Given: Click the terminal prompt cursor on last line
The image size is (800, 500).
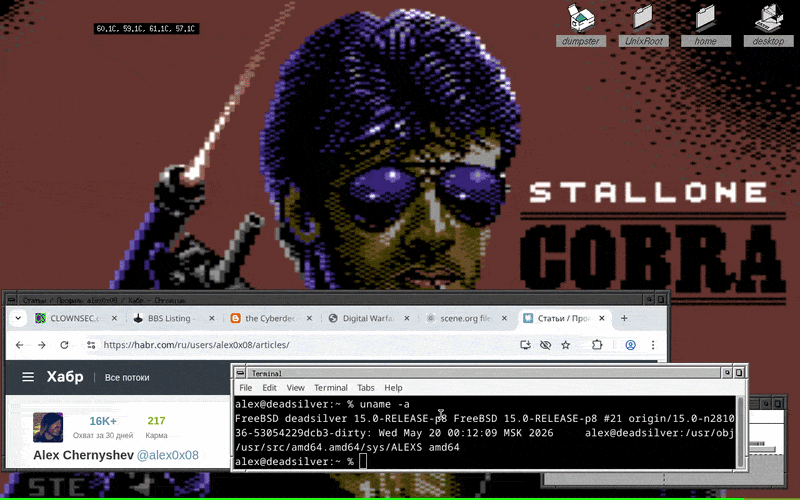Looking at the screenshot, I should click(x=363, y=461).
